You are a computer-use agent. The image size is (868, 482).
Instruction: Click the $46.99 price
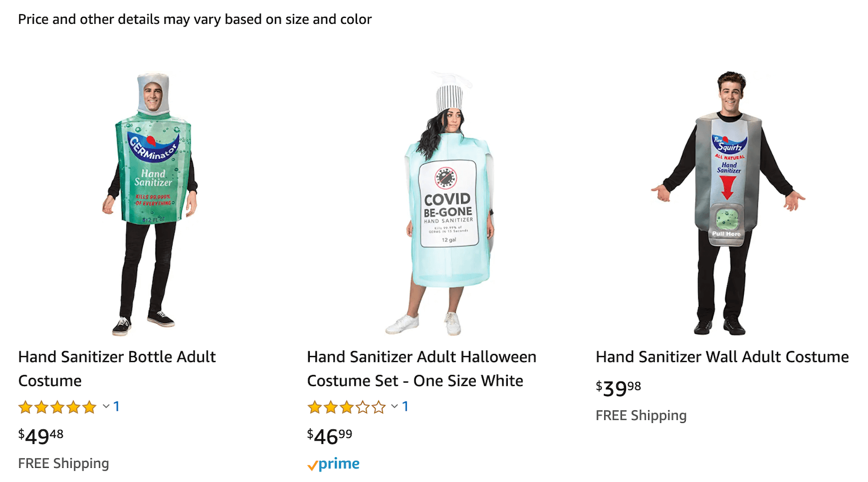pos(330,436)
